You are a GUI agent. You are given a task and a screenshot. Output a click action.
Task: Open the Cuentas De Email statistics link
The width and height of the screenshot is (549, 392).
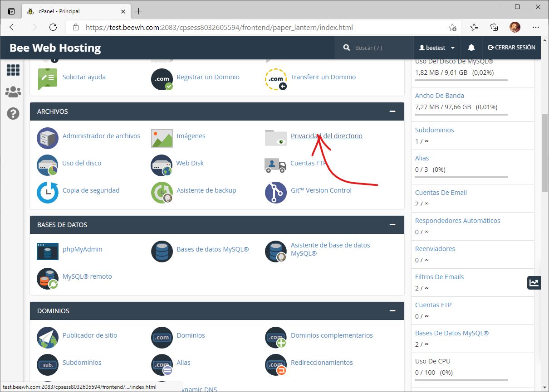tap(441, 193)
